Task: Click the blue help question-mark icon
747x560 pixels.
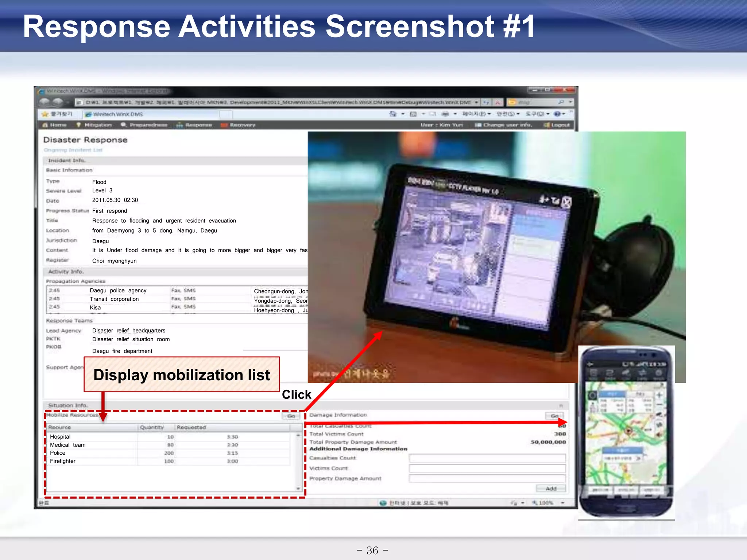Action: (x=557, y=114)
